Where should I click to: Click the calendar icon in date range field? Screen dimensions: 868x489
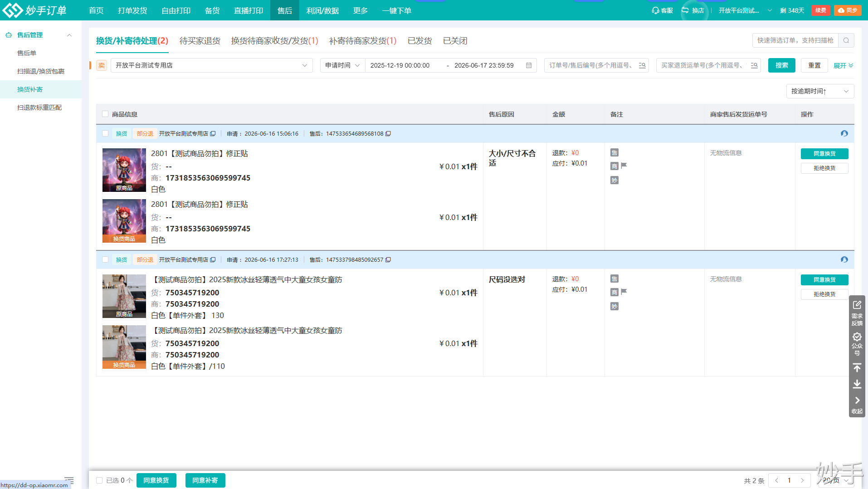pyautogui.click(x=529, y=65)
